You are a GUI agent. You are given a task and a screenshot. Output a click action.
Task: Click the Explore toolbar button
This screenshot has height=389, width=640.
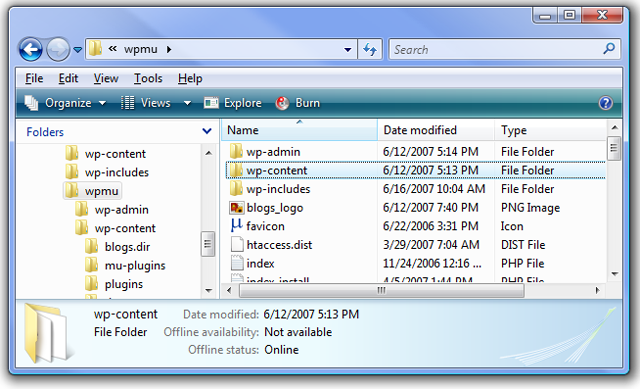(233, 103)
